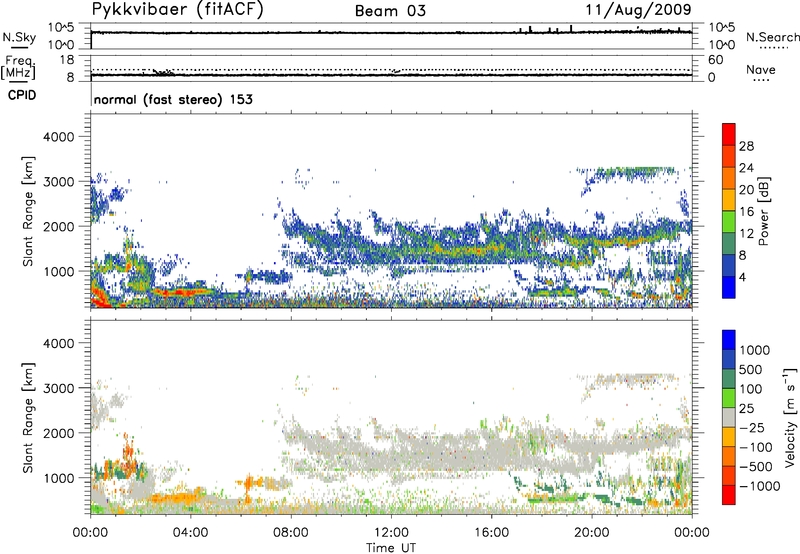Pick the bright blue bottom Power colorbar segment

(x=729, y=287)
